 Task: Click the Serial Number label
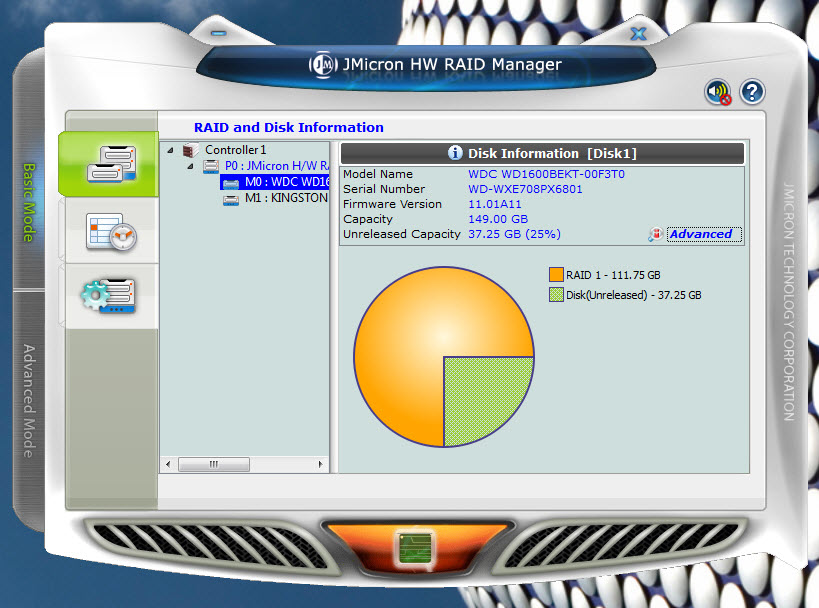click(384, 189)
